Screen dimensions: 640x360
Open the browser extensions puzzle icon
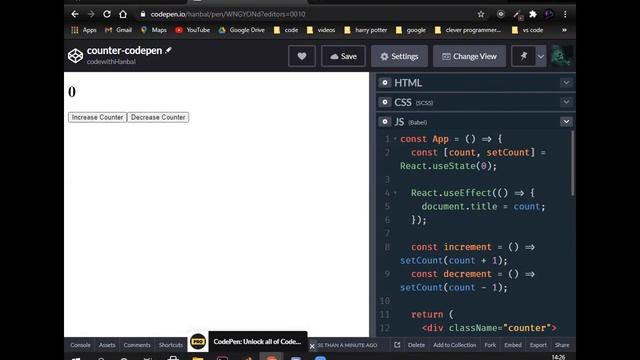coord(533,14)
